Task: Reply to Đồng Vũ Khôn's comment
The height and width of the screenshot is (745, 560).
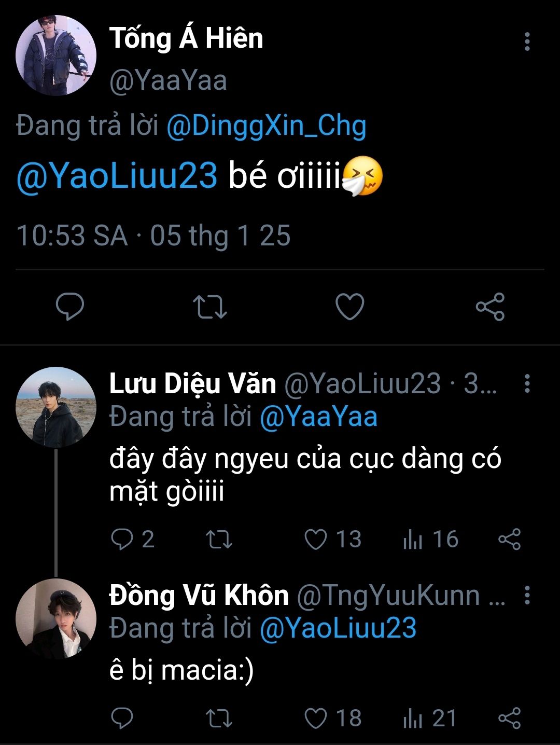Action: click(x=122, y=719)
